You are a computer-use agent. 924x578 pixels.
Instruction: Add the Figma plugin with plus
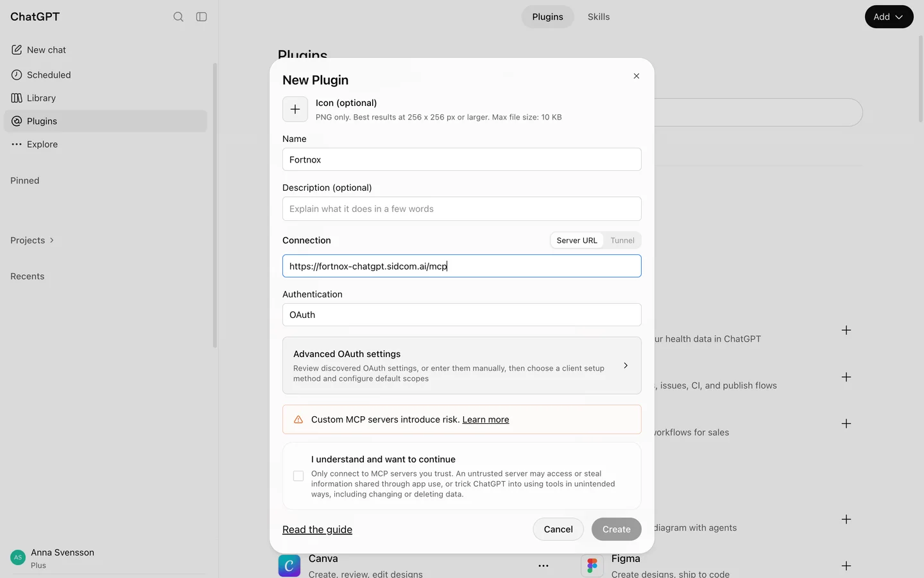tap(846, 566)
